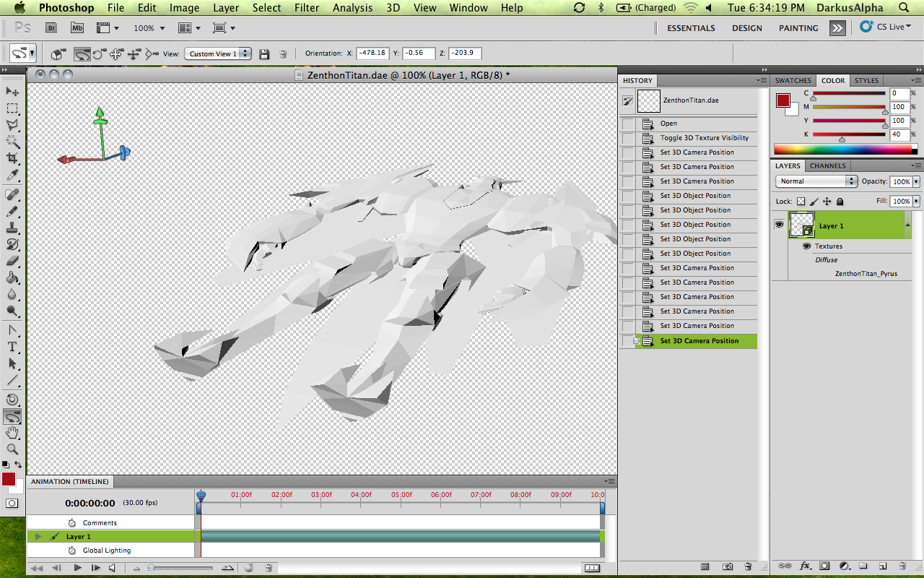Screen dimensions: 924x578
Task: Switch to the Design workspace
Action: (746, 28)
